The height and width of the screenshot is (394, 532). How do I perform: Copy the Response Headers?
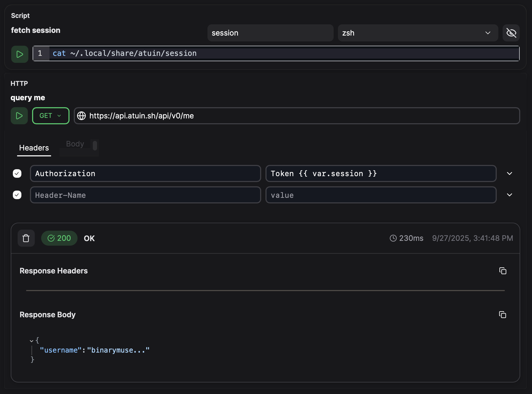[x=503, y=271]
